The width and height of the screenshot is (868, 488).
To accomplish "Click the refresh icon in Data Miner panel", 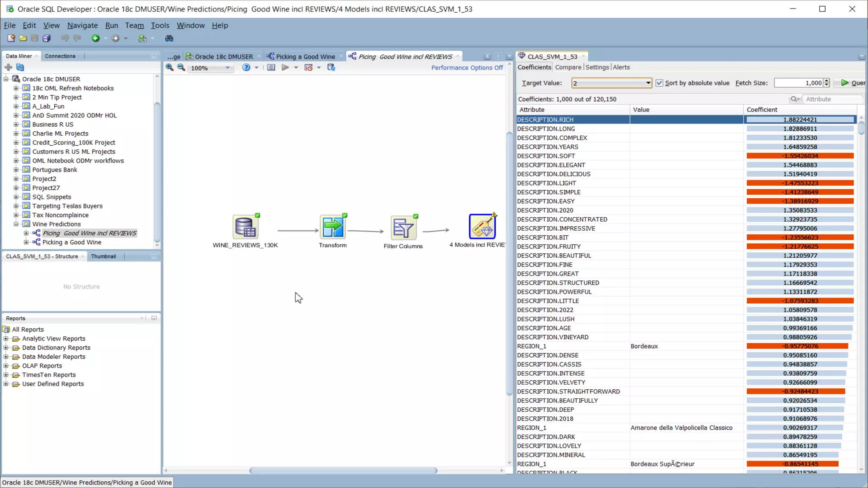I will coord(20,67).
